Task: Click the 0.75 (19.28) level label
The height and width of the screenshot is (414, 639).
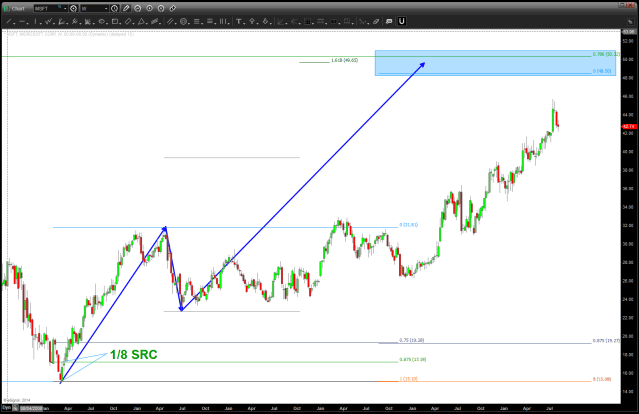Action: pos(412,340)
